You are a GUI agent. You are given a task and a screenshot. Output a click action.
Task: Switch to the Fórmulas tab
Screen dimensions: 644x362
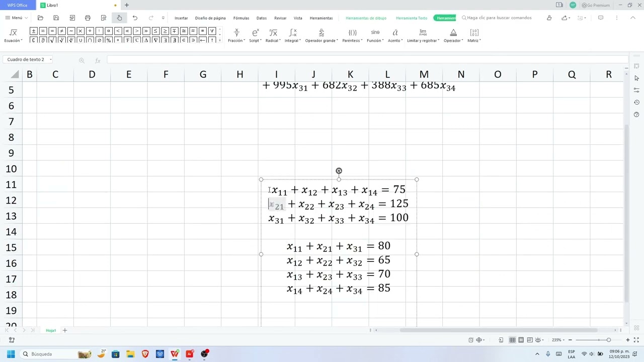[x=241, y=18]
